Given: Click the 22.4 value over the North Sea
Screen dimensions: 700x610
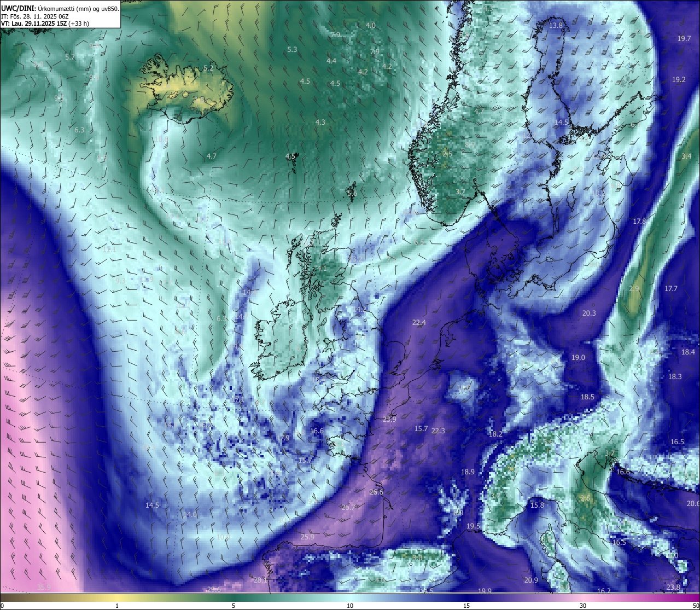Looking at the screenshot, I should (x=419, y=322).
